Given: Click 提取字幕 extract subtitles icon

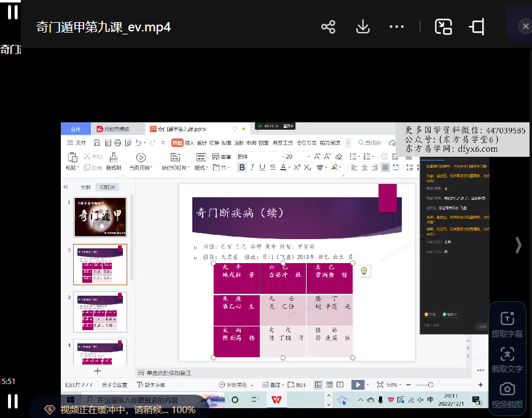Looking at the screenshot, I should pos(507,324).
